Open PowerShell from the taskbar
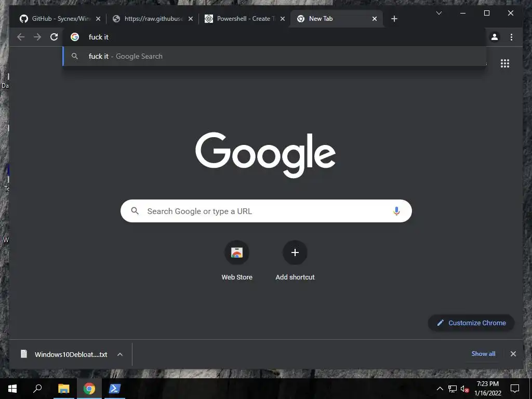 (115, 389)
